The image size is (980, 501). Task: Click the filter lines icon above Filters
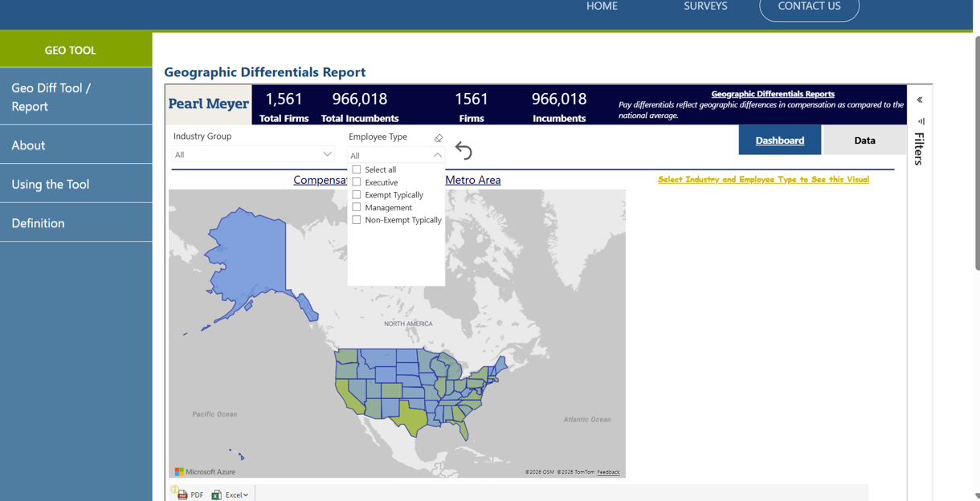[x=921, y=121]
